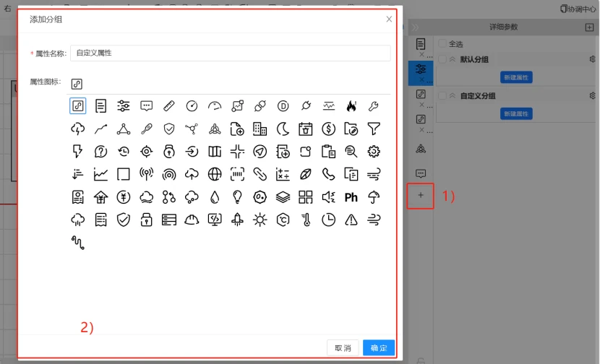This screenshot has width=600, height=364.
Task: Open 协调中心 at top right
Action: [x=578, y=9]
